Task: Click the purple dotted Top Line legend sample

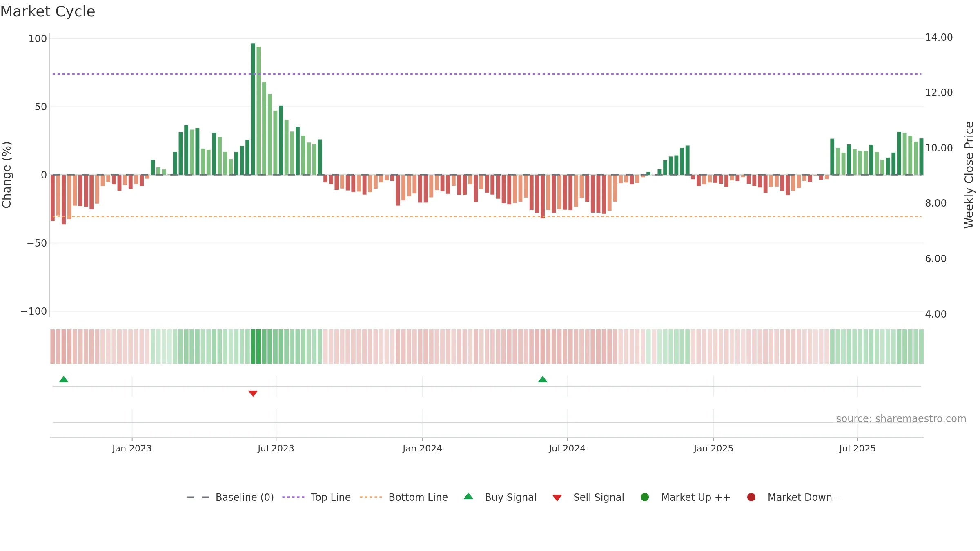Action: (293, 497)
